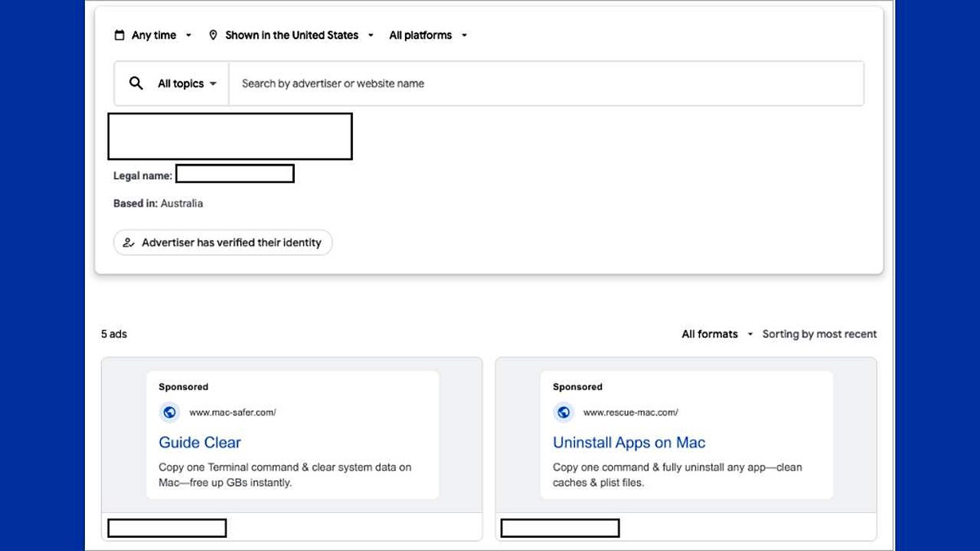
Task: Click the calendar icon beside Any time
Action: pyautogui.click(x=120, y=34)
